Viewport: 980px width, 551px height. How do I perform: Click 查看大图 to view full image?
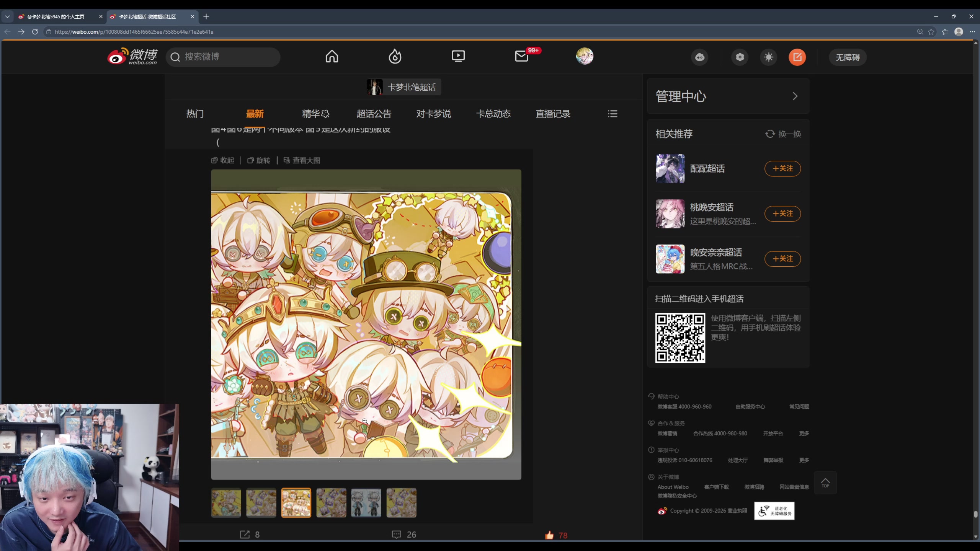pyautogui.click(x=302, y=160)
